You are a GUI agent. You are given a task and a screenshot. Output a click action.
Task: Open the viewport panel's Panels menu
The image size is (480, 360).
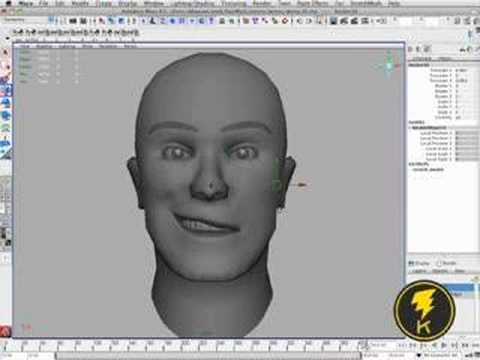(x=130, y=46)
